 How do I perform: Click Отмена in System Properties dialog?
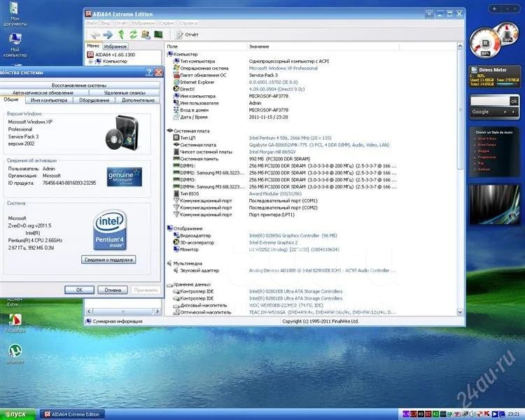click(113, 290)
